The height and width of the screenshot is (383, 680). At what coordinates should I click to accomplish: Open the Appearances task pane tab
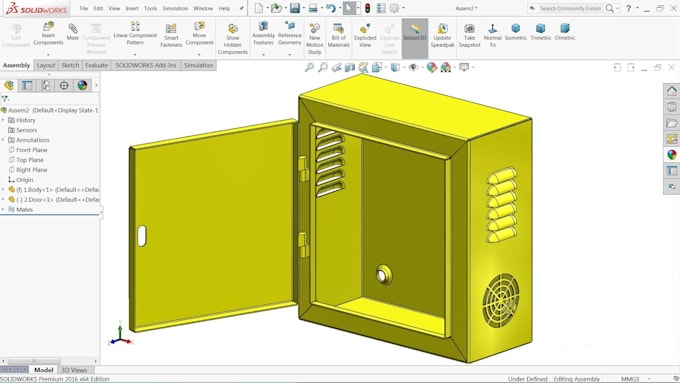671,155
